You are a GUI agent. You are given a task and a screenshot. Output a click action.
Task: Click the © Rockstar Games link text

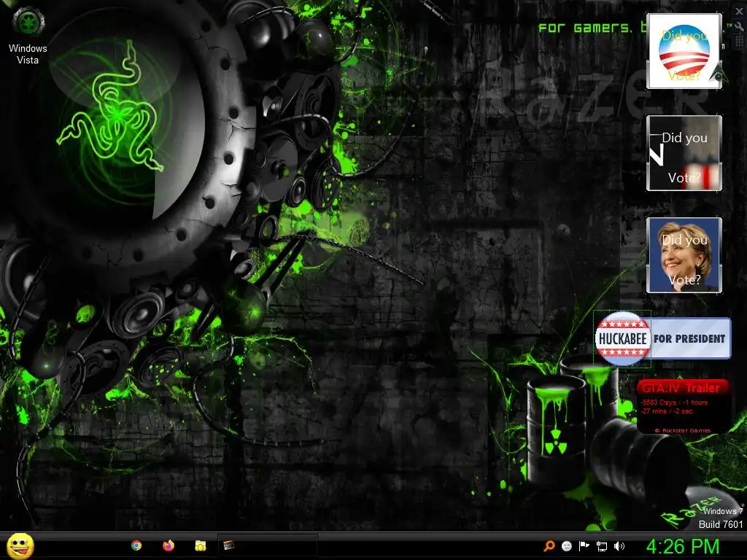tap(683, 430)
